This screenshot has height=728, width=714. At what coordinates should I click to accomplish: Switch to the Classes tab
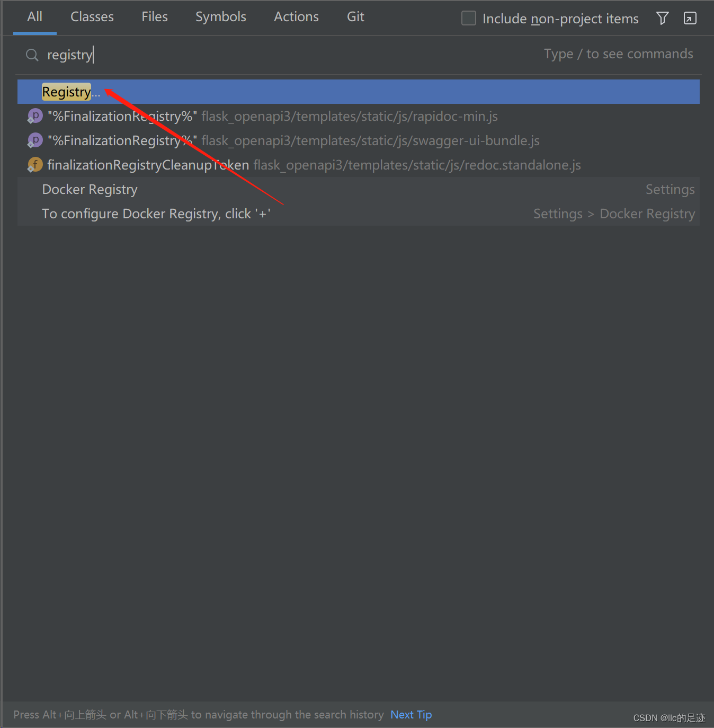[92, 16]
